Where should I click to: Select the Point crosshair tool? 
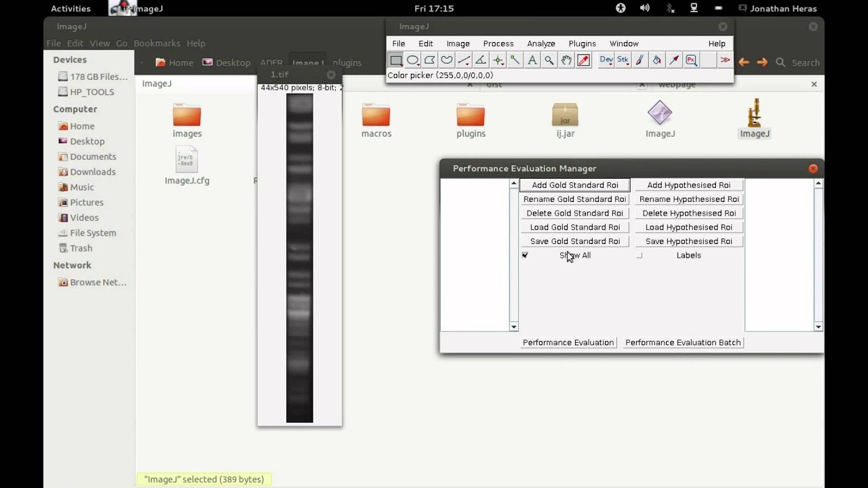click(x=498, y=60)
